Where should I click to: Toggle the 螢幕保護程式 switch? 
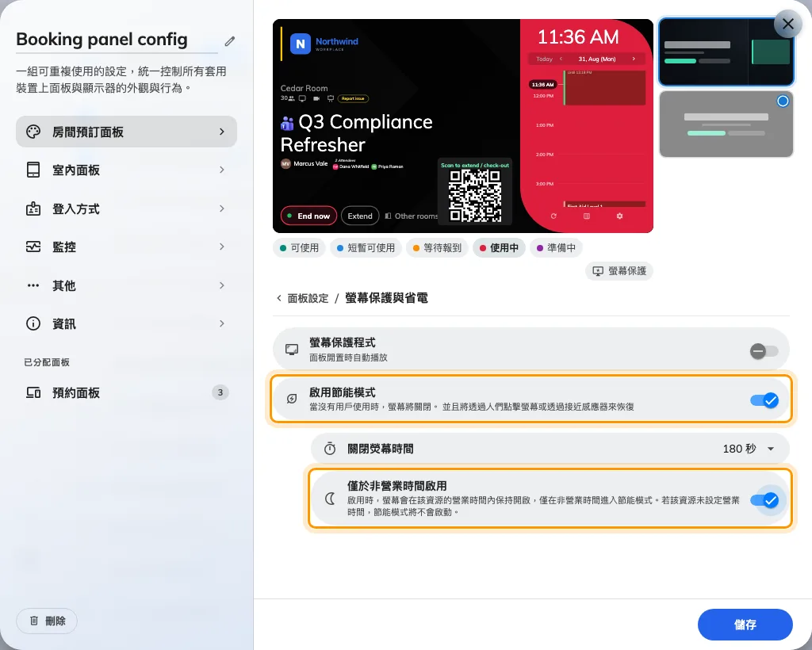[x=764, y=351]
